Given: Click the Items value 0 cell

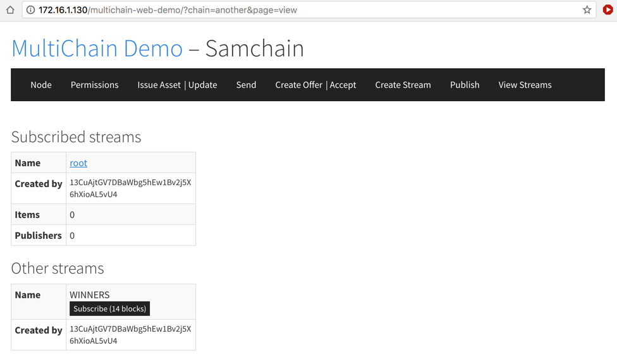Looking at the screenshot, I should [131, 214].
